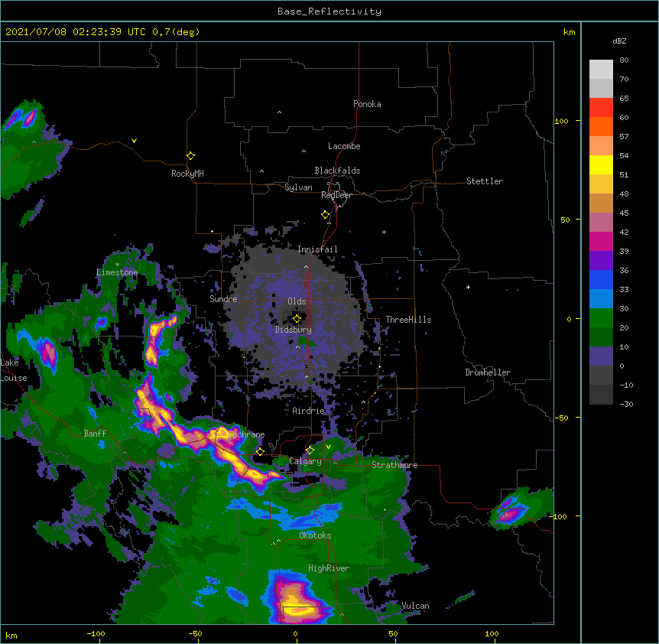The width and height of the screenshot is (659, 644).
Task: Click the Didsbury label
Action: click(294, 330)
